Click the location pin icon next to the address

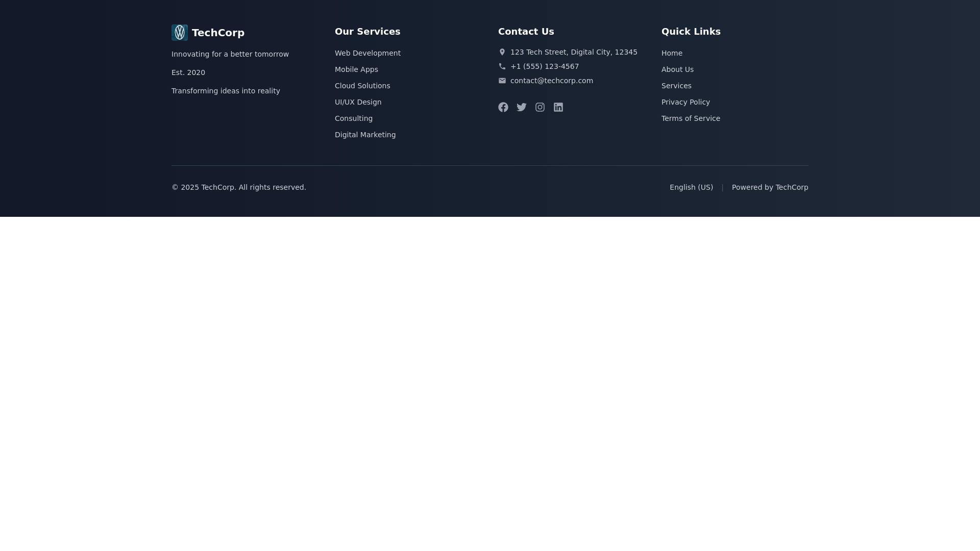(502, 52)
